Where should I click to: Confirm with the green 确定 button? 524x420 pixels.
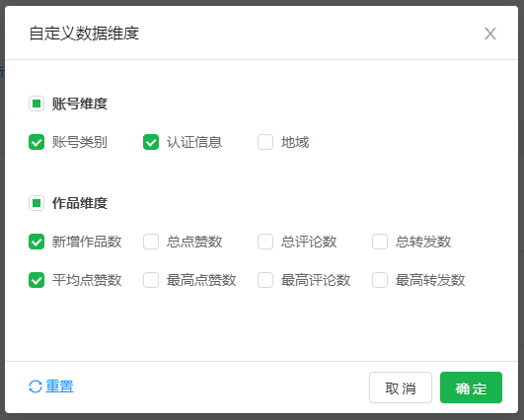pyautogui.click(x=471, y=387)
